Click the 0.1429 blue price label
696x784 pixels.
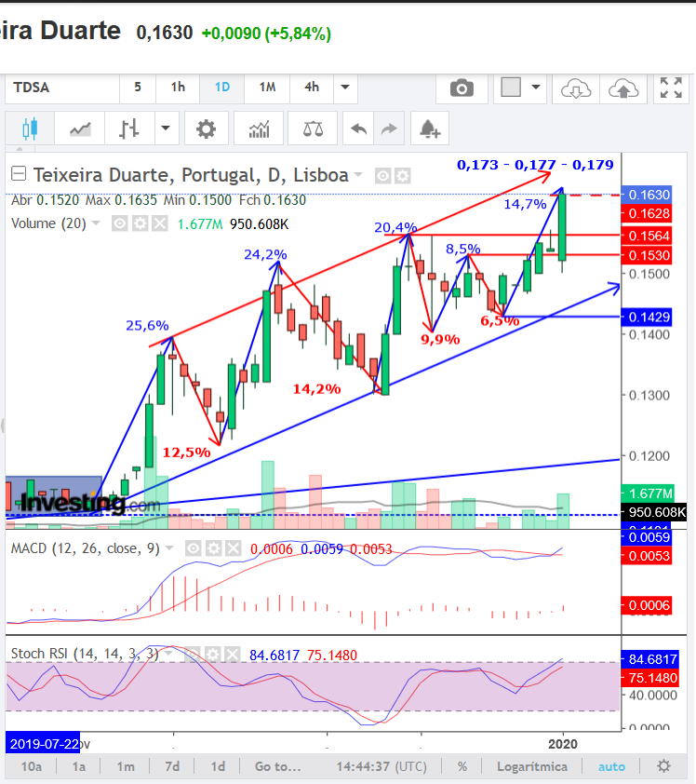coord(648,317)
